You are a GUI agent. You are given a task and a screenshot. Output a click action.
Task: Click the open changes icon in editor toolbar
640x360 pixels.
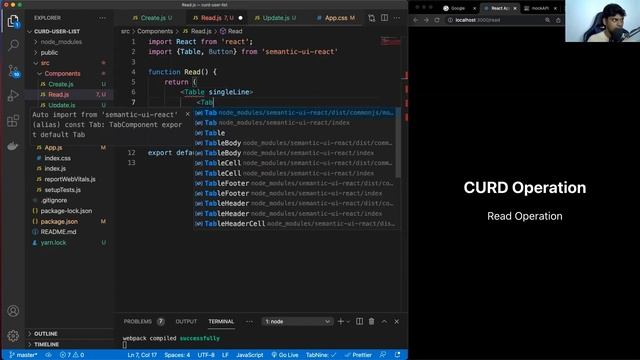point(371,18)
